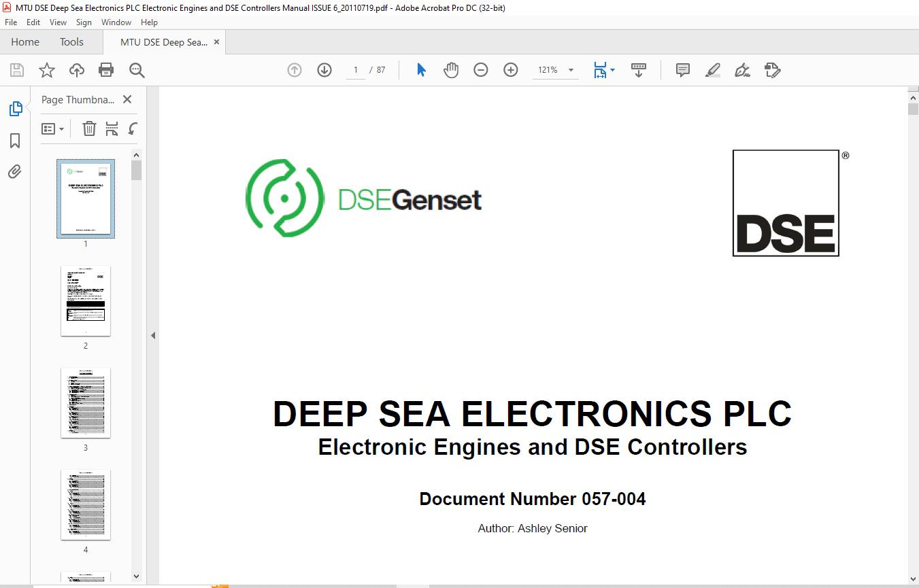Open the Sign document pen icon

coord(742,70)
